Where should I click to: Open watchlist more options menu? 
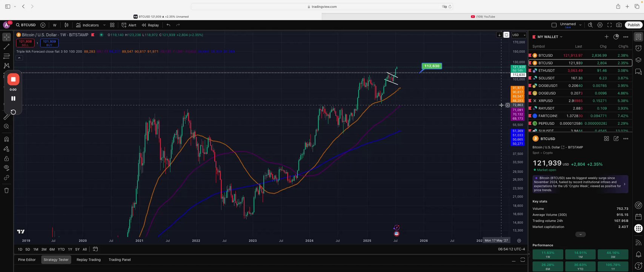pyautogui.click(x=626, y=37)
